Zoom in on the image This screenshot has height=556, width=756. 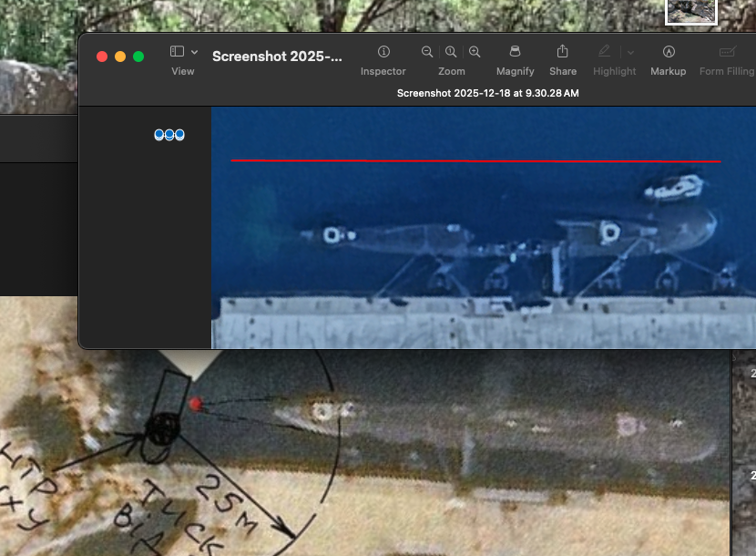pos(475,53)
